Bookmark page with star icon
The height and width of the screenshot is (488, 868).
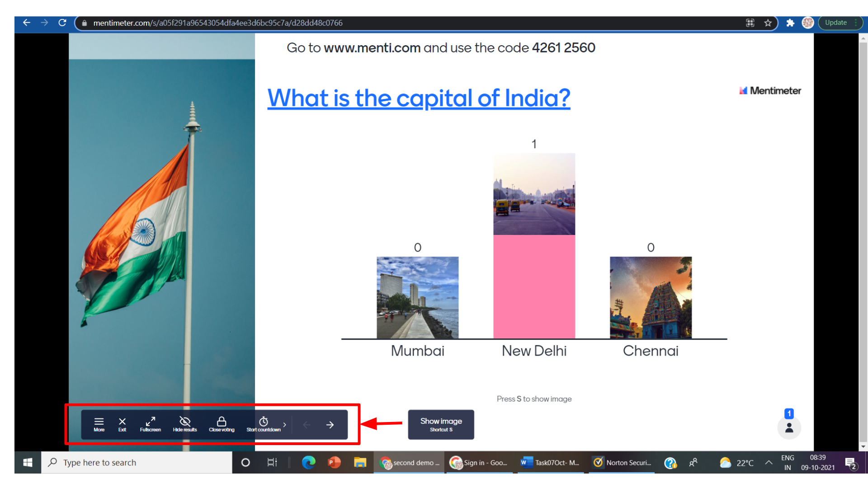click(768, 23)
